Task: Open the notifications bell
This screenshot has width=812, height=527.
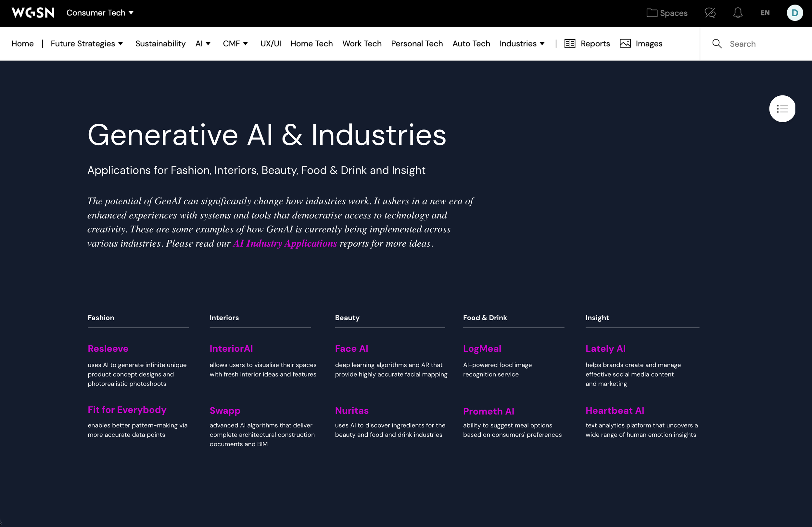Action: (738, 13)
